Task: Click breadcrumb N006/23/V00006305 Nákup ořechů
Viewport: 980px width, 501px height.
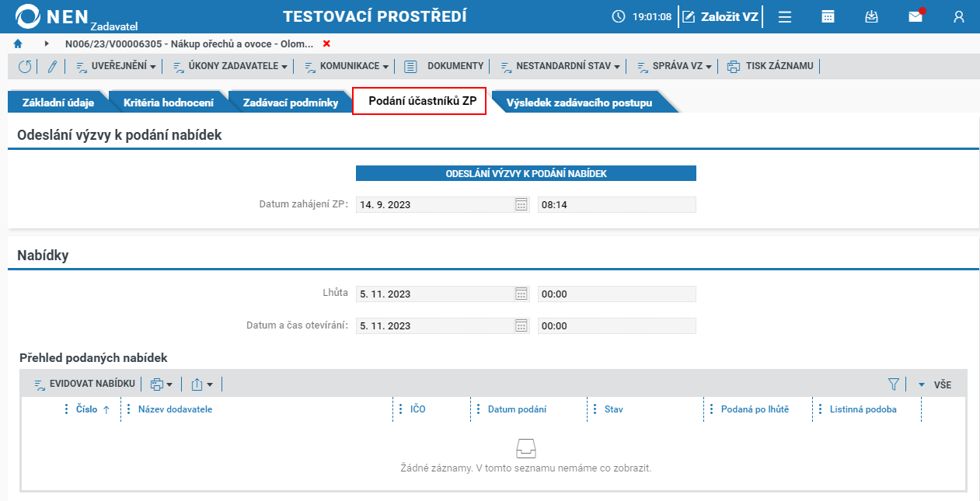Action: [x=190, y=43]
